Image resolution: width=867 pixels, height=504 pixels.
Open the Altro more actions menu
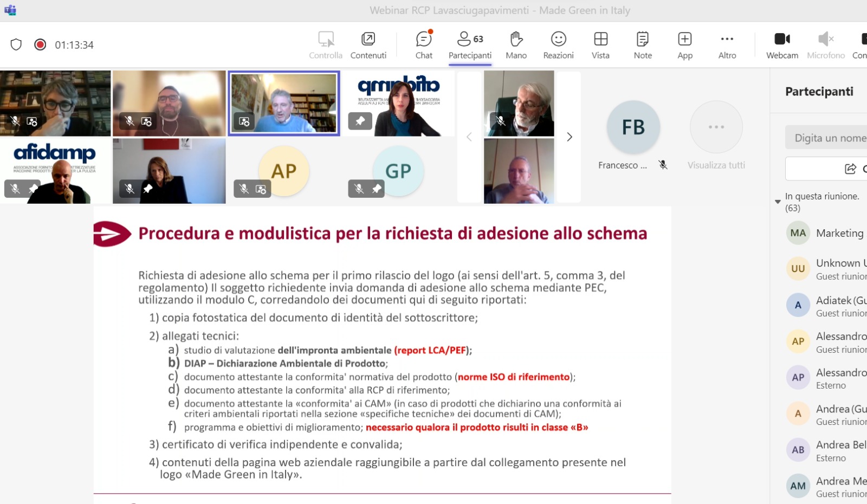click(x=727, y=45)
